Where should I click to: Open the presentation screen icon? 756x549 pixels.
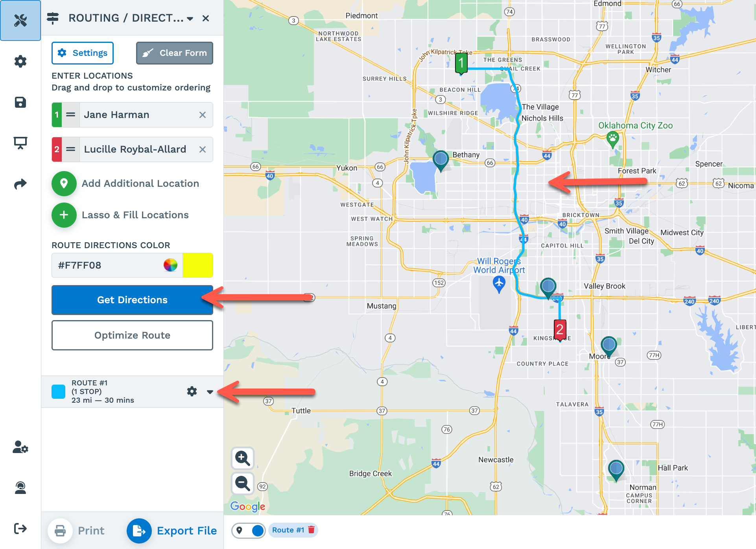coord(20,143)
